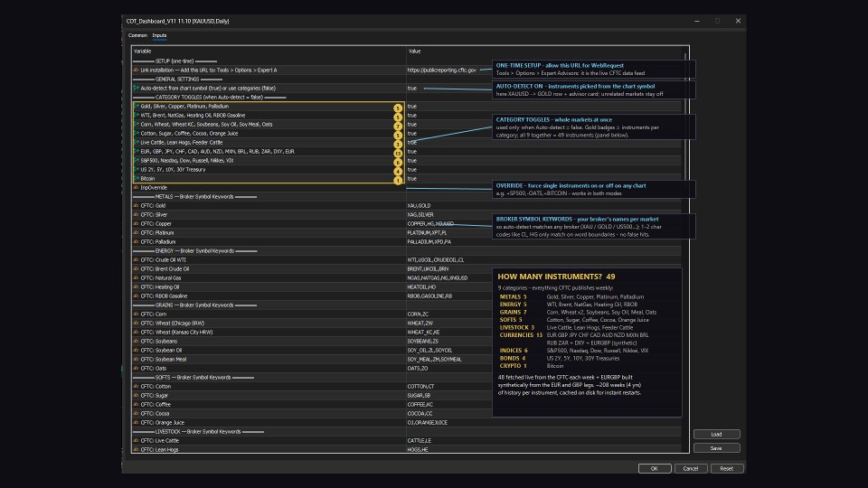Click the boolean icon beside WTI, Brent, NatGas row
868x488 pixels.
(x=137, y=115)
